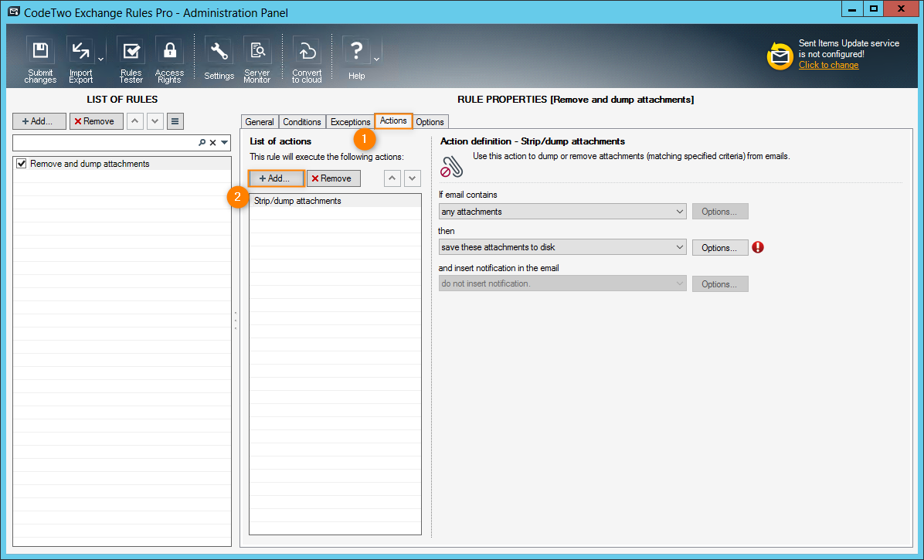Viewport: 924px width, 560px height.
Task: Open Options for insert notification
Action: [720, 283]
